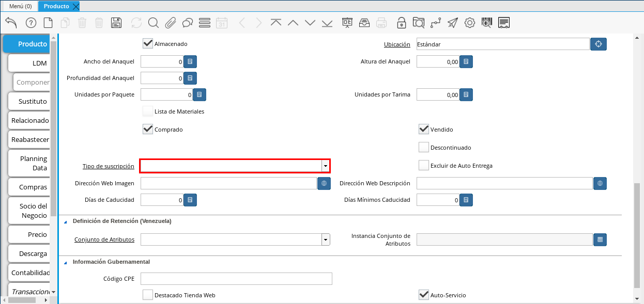Open the help question mark icon
The image size is (644, 304).
point(30,23)
